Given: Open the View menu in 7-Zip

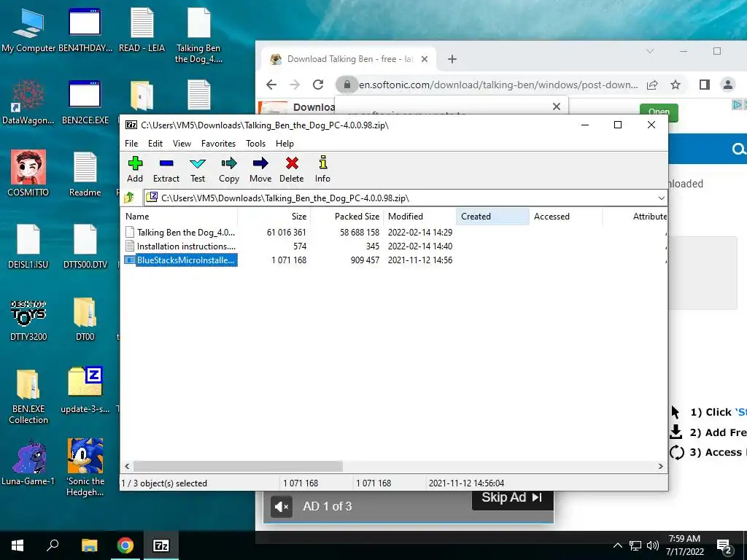Looking at the screenshot, I should click(x=182, y=144).
